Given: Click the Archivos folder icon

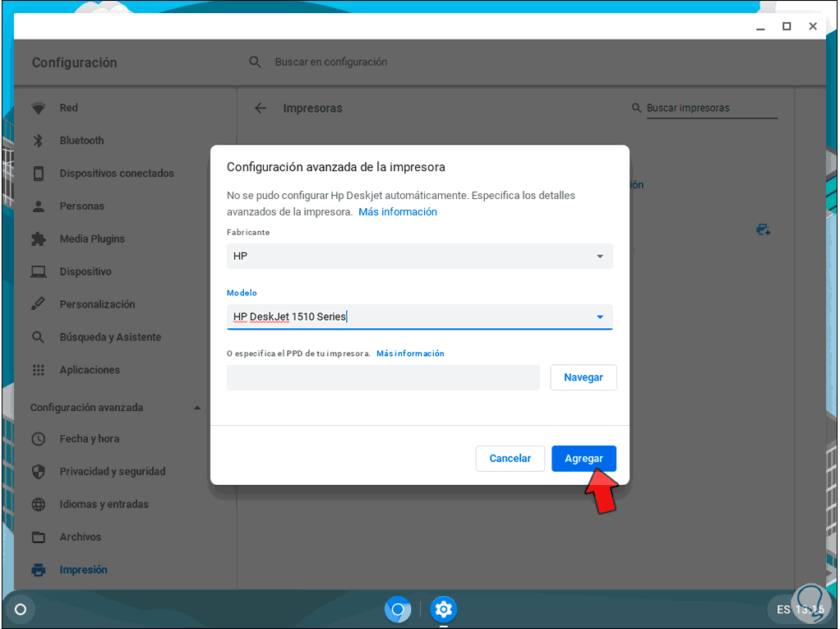Looking at the screenshot, I should (x=38, y=537).
